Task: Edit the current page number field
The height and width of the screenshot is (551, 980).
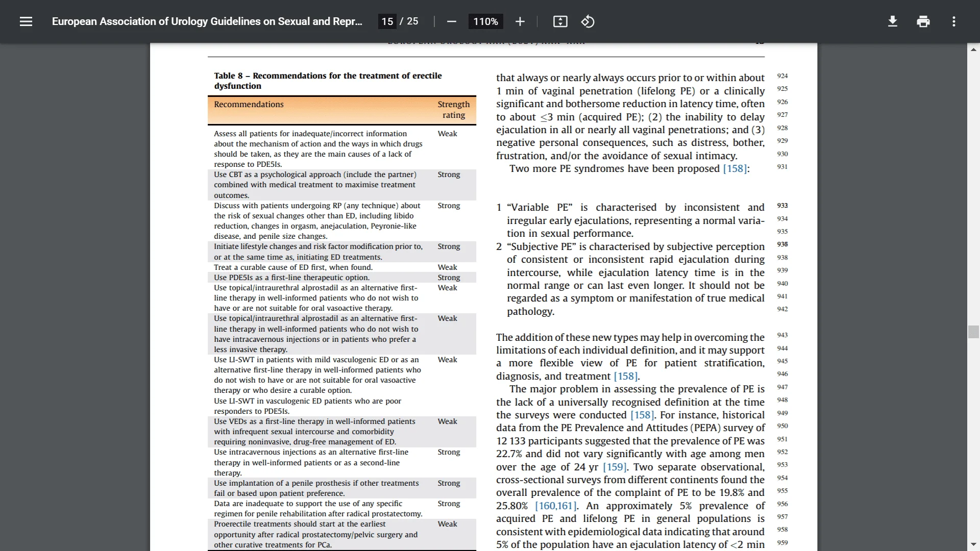Action: (387, 21)
